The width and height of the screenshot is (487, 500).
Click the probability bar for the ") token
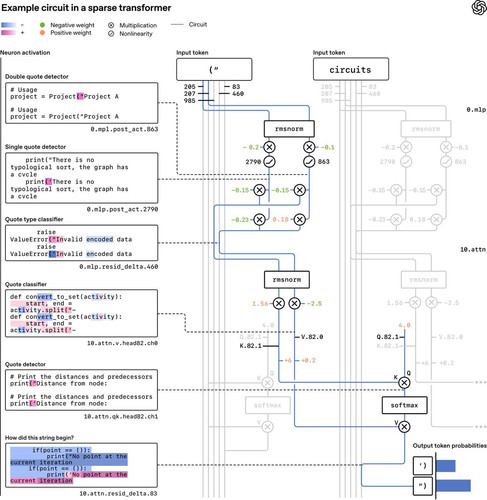pyautogui.click(x=453, y=486)
